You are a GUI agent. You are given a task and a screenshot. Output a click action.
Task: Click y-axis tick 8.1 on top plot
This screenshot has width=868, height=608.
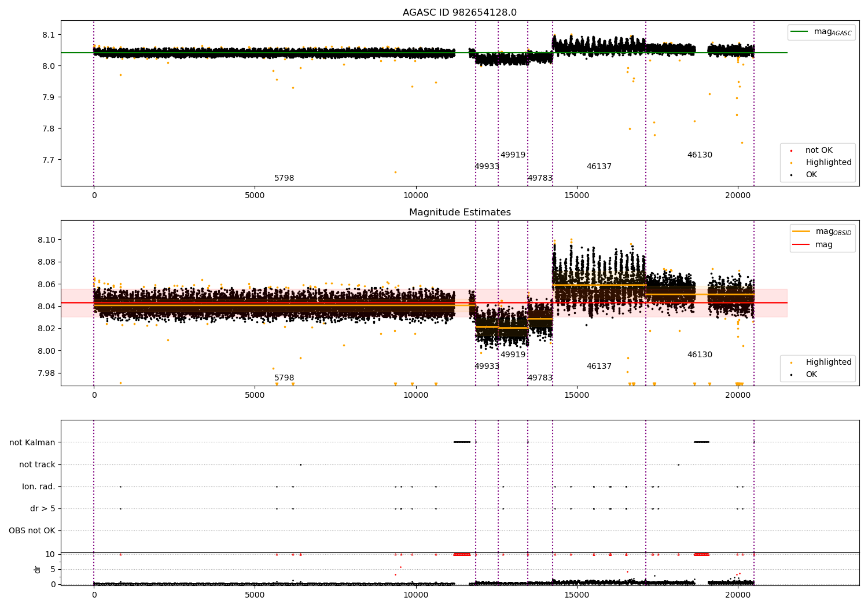point(49,35)
